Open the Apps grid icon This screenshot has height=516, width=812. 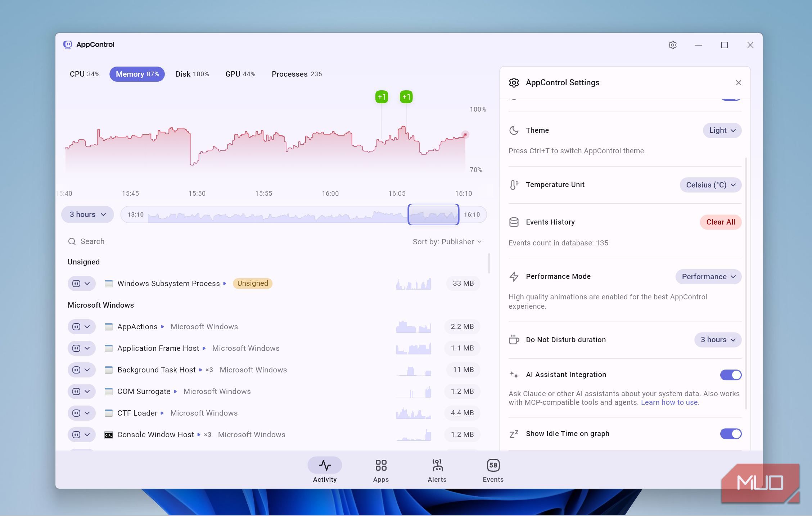pyautogui.click(x=381, y=465)
